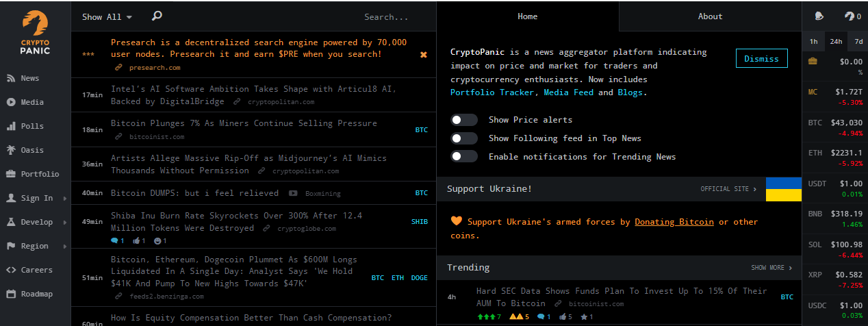Viewport: 868px width, 326px height.
Task: Click the XRP $0.582 price row
Action: tap(835, 279)
